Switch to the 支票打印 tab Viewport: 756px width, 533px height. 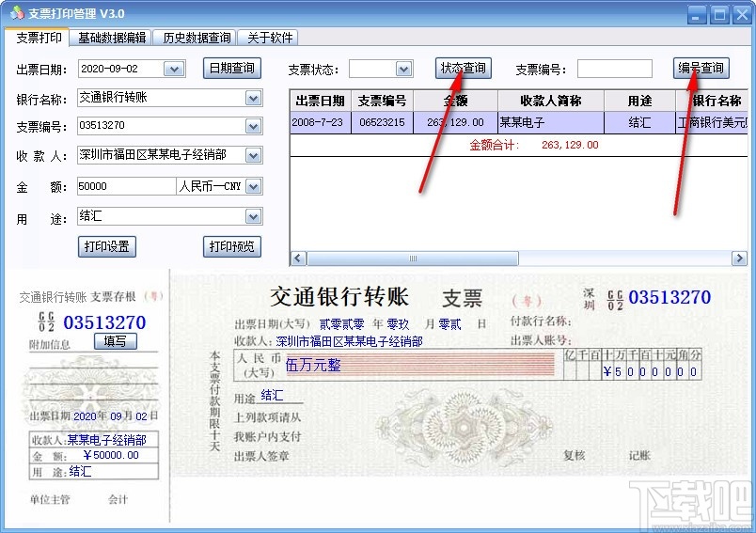pyautogui.click(x=39, y=37)
